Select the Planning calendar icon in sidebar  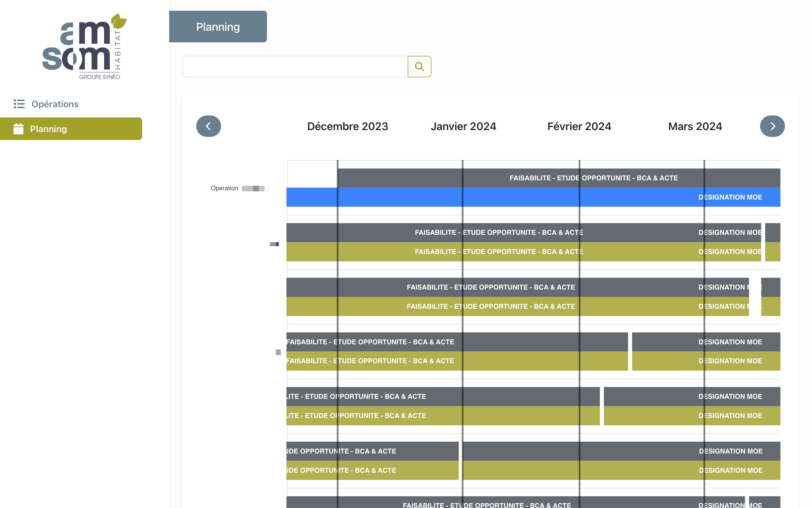(18, 129)
